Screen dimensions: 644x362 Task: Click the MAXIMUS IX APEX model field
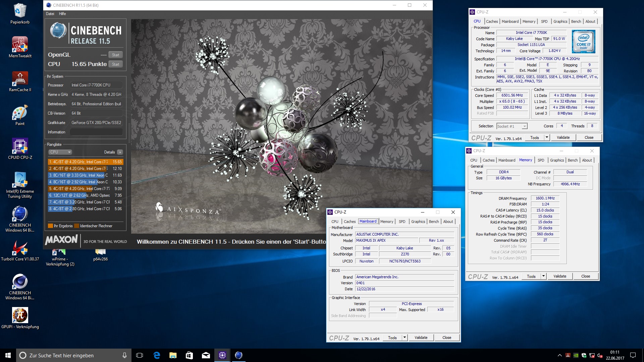click(387, 241)
